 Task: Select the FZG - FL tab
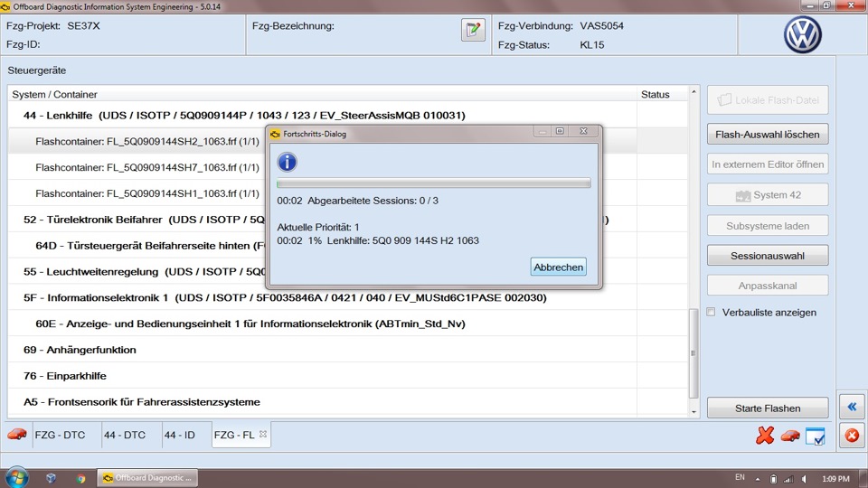(x=234, y=435)
